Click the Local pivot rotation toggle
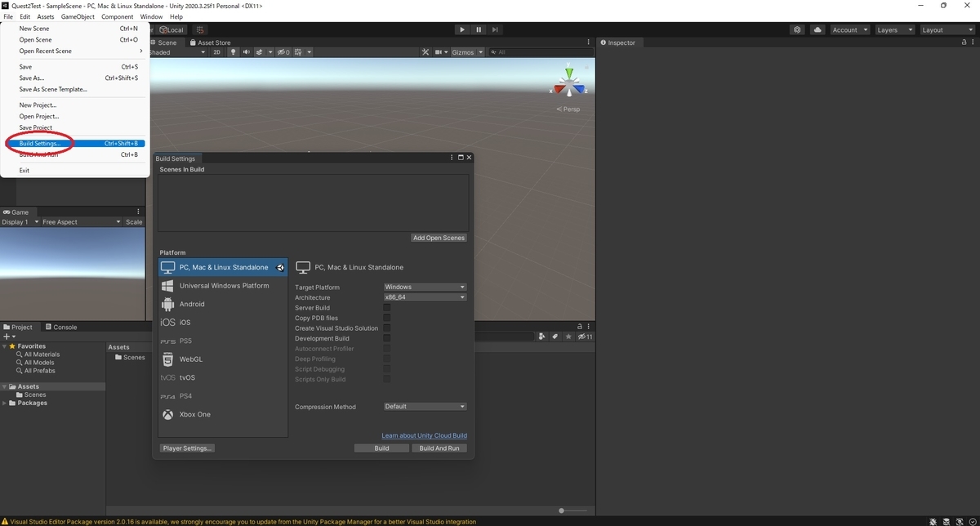 (171, 29)
